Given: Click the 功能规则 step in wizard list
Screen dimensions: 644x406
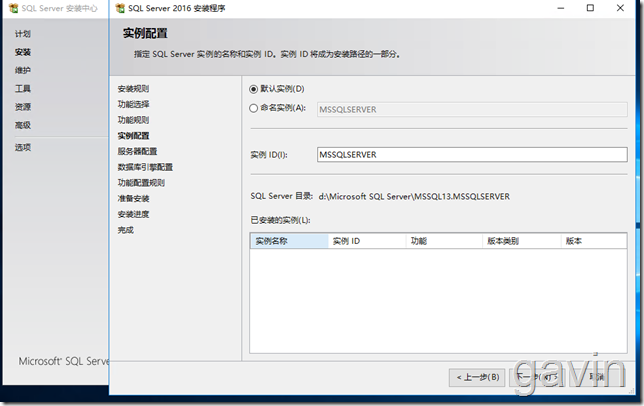Looking at the screenshot, I should point(133,120).
